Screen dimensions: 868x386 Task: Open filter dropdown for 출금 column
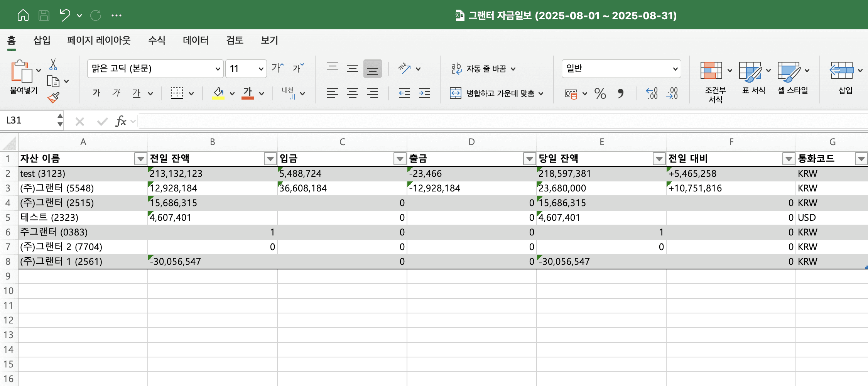tap(530, 159)
